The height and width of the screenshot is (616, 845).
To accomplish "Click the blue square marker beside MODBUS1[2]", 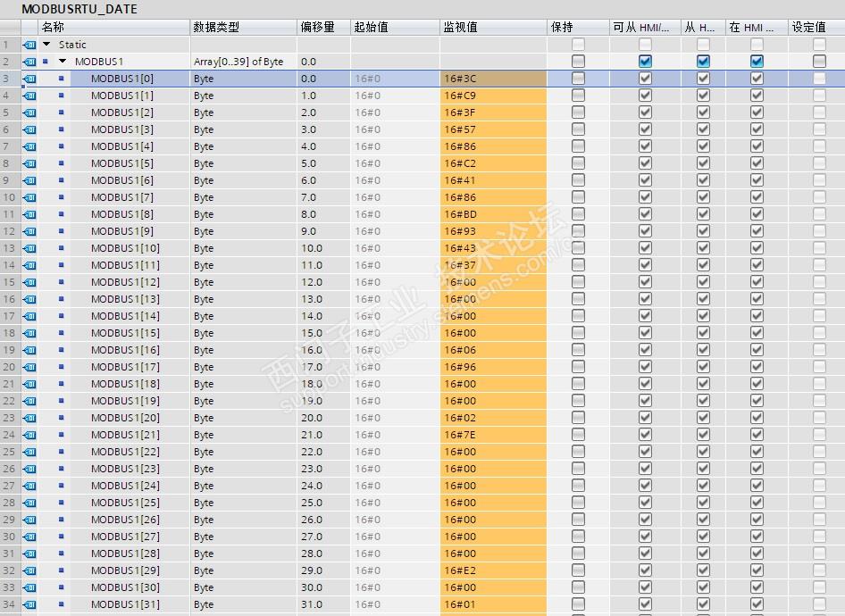I will pos(62,112).
